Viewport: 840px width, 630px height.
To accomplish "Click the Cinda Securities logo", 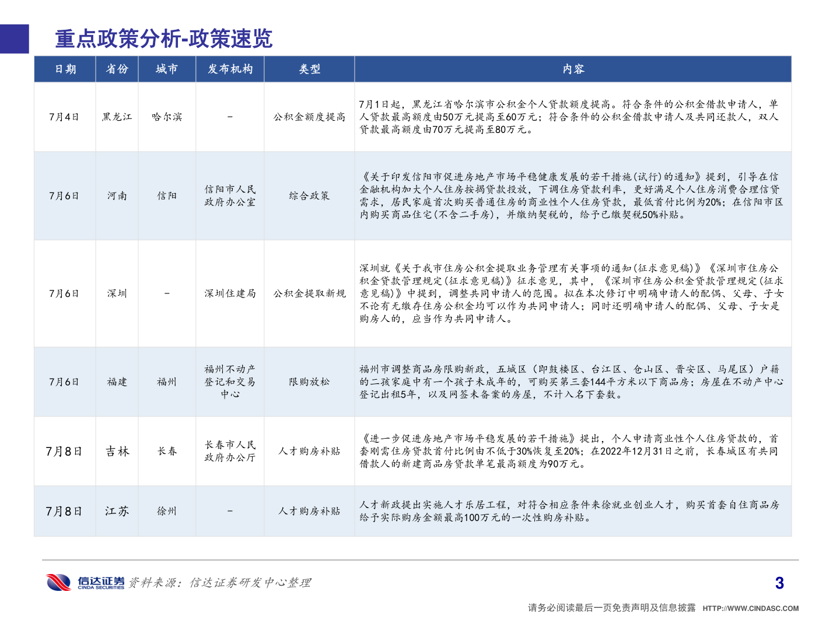I will (x=85, y=582).
